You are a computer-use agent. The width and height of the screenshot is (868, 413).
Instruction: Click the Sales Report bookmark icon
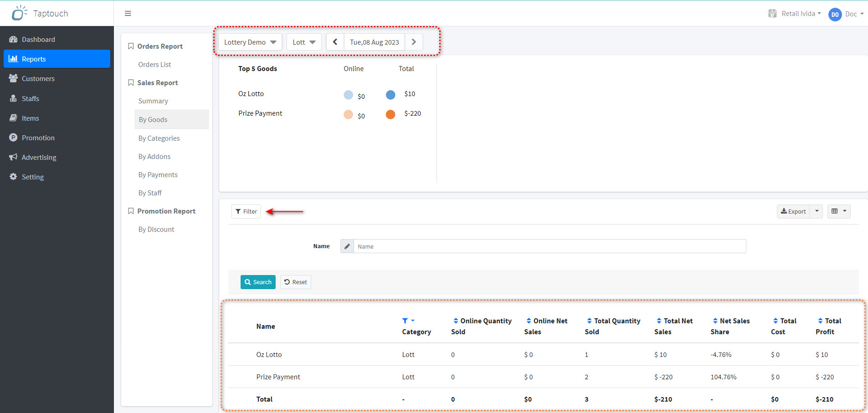click(x=131, y=83)
